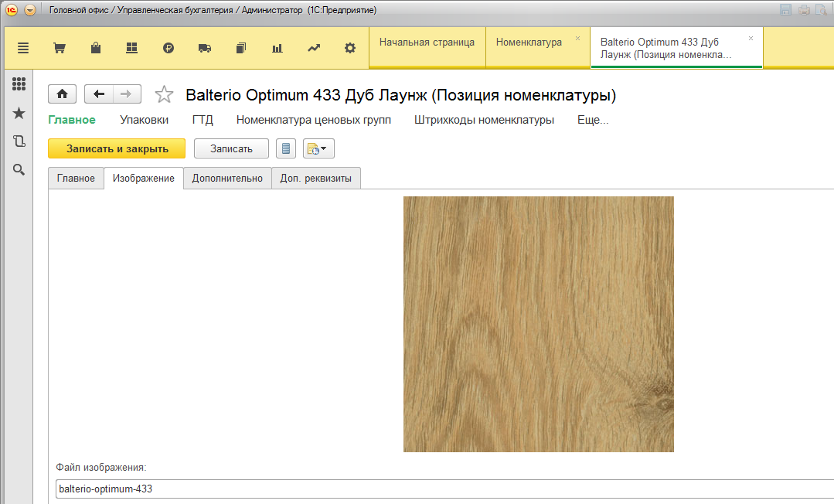Open the Главное form tab
Screen dimensions: 834x504
(x=76, y=179)
